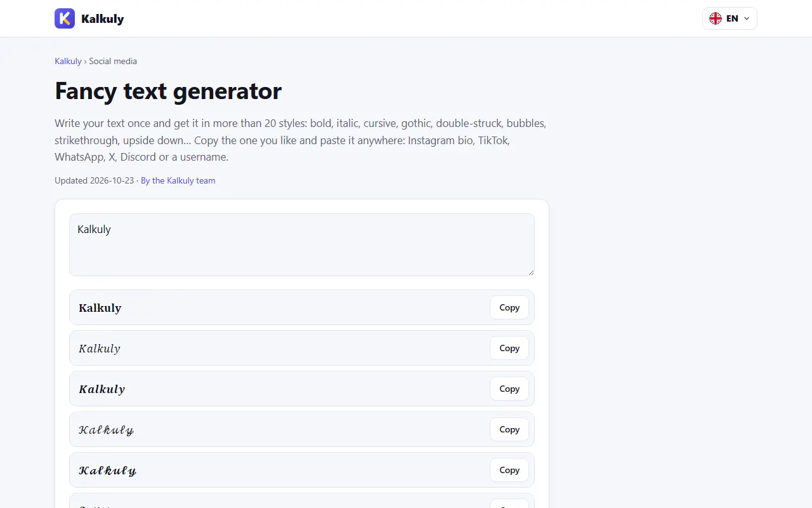The height and width of the screenshot is (508, 812).
Task: Grab the textarea resize handle corner
Action: click(530, 272)
